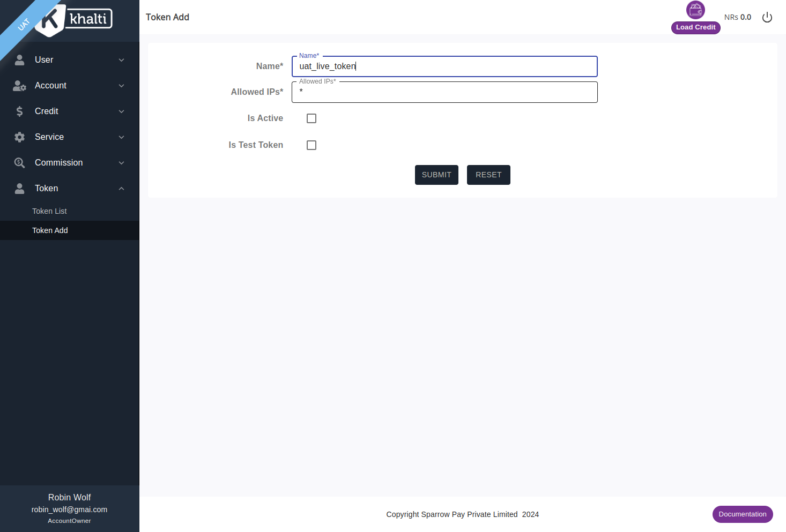Expand the Account menu chevron
The width and height of the screenshot is (786, 532).
click(x=122, y=86)
